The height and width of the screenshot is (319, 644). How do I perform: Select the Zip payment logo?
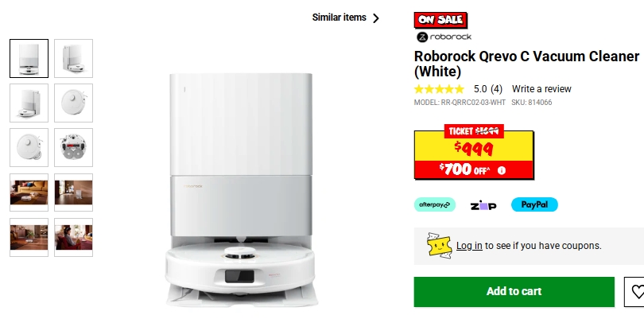[x=483, y=204]
